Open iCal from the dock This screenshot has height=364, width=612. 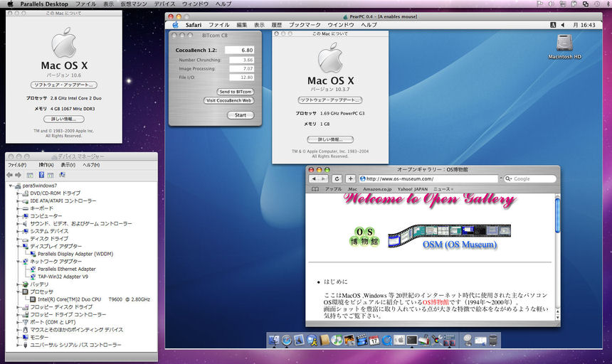click(374, 340)
